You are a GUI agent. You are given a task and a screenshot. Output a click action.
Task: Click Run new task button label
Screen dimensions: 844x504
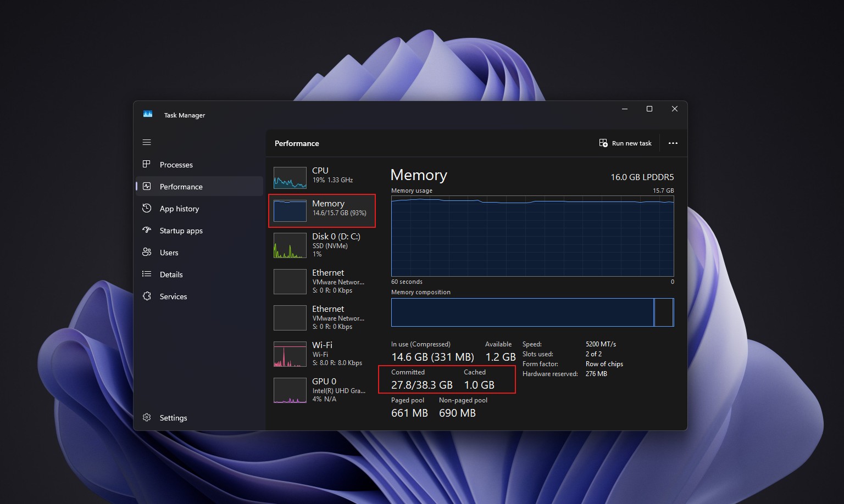[x=631, y=143]
